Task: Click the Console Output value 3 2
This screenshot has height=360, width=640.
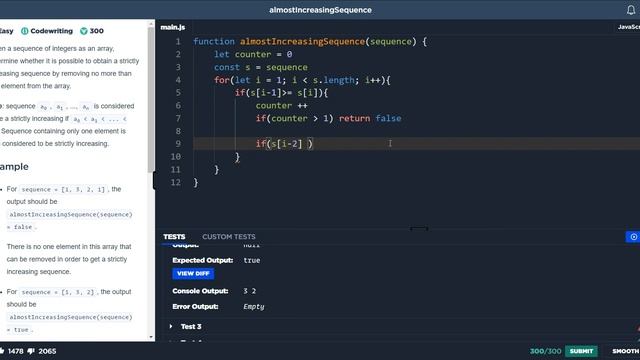Action: coord(249,291)
